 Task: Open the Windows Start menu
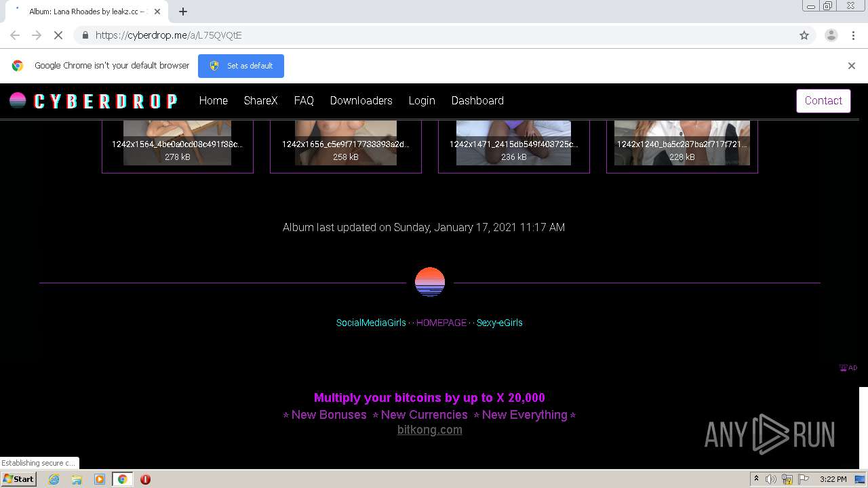pos(19,479)
